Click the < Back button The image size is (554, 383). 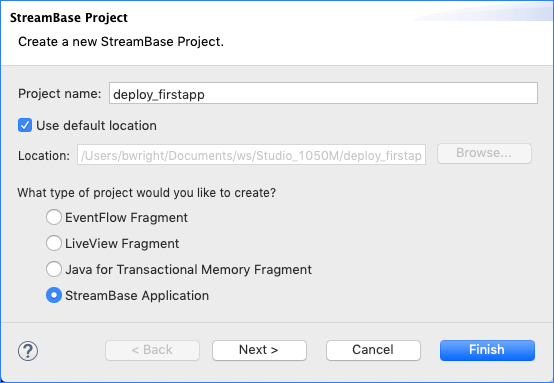pyautogui.click(x=152, y=350)
